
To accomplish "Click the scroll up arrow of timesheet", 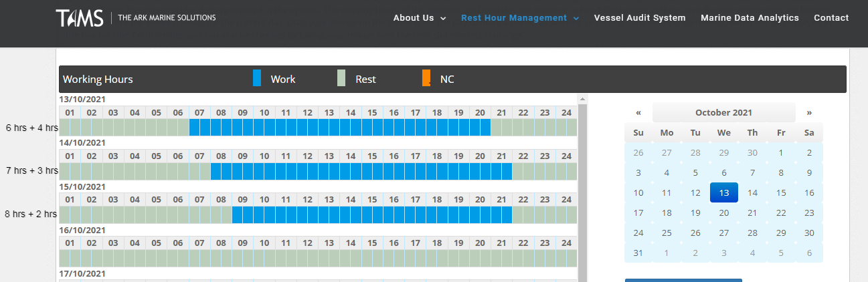I will tap(582, 100).
